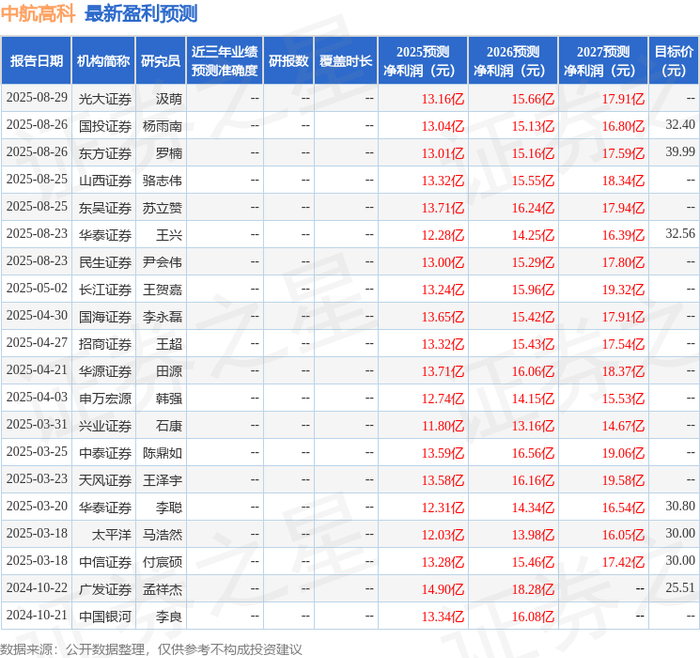Click the 天风证券 institution cell
Viewport: 700px width, 658px height.
pos(105,480)
